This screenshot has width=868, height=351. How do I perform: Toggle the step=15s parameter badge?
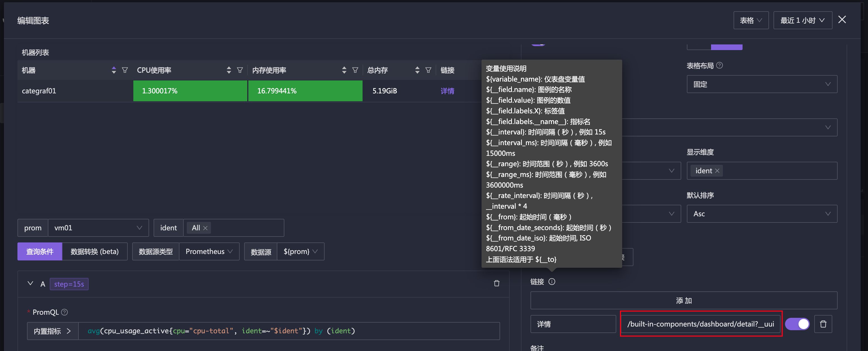69,283
